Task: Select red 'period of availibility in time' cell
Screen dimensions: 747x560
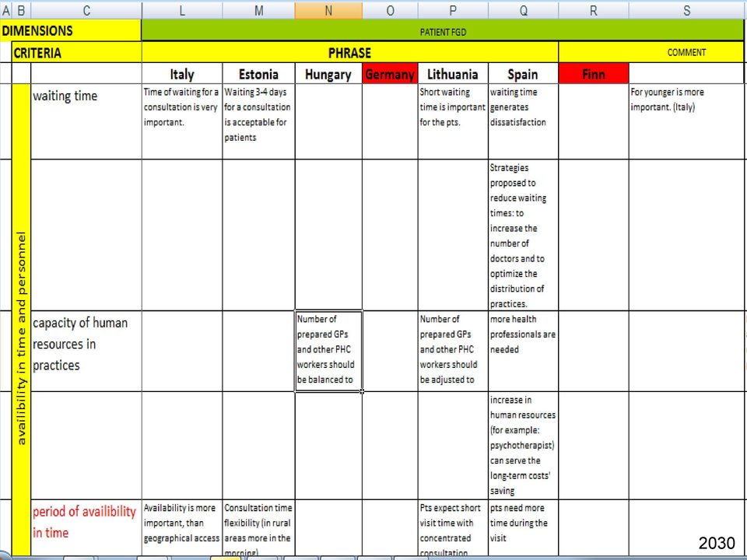Action: (86, 527)
